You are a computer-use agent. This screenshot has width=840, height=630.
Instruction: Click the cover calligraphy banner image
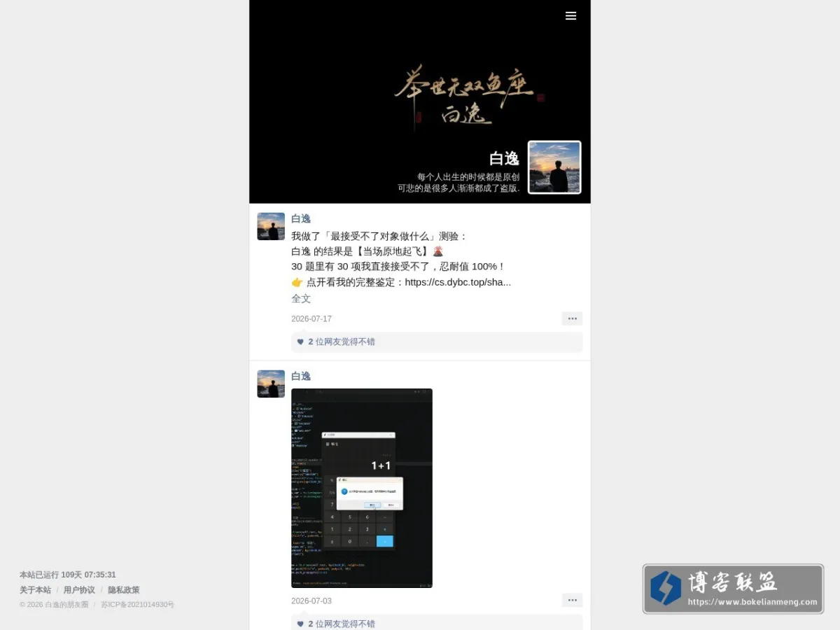pos(420,101)
